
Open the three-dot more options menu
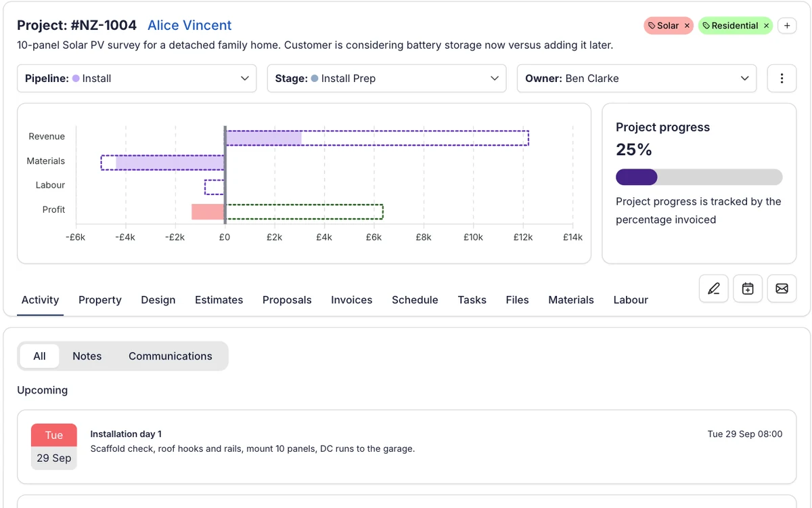coord(782,79)
